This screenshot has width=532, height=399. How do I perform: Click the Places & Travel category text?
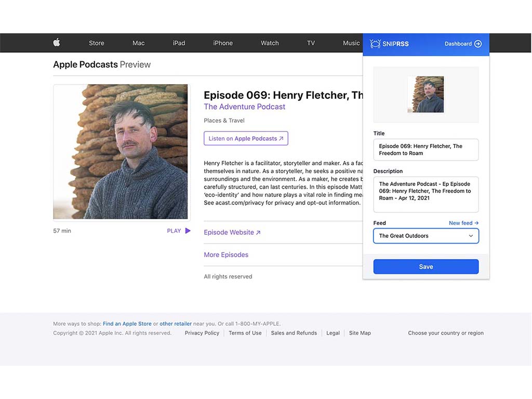224,121
